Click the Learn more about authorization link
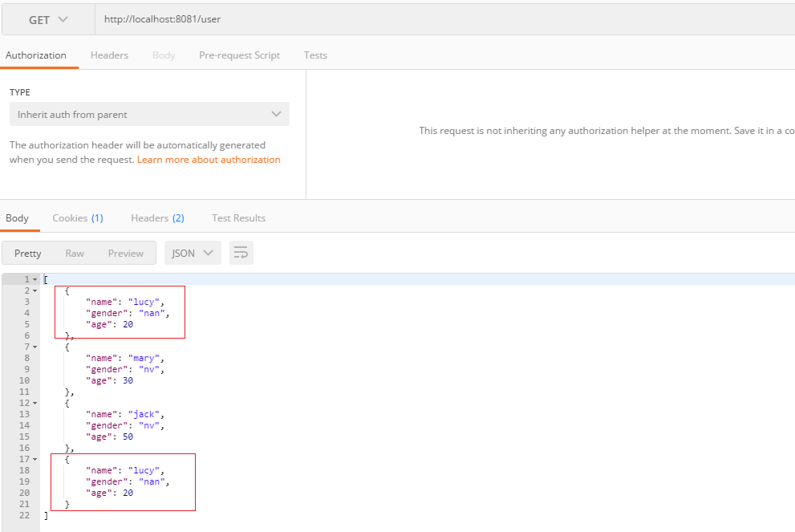The width and height of the screenshot is (795, 532). pyautogui.click(x=209, y=160)
